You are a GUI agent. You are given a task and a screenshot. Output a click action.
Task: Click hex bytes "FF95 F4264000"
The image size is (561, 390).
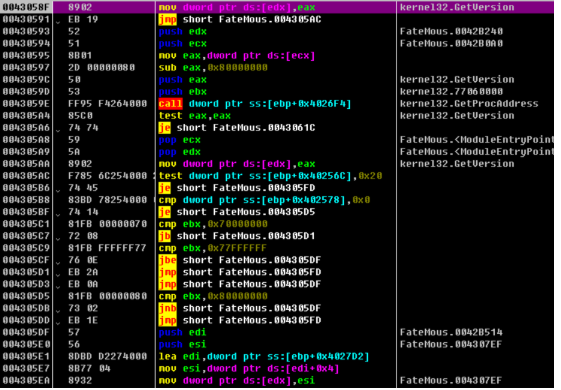(107, 104)
